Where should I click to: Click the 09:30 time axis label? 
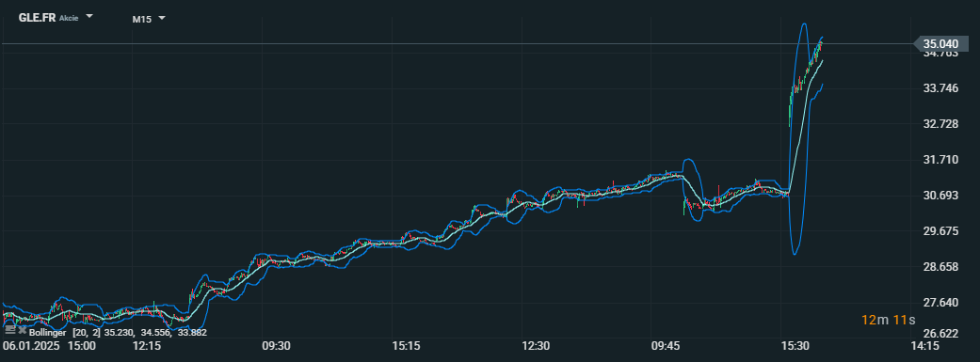point(276,346)
